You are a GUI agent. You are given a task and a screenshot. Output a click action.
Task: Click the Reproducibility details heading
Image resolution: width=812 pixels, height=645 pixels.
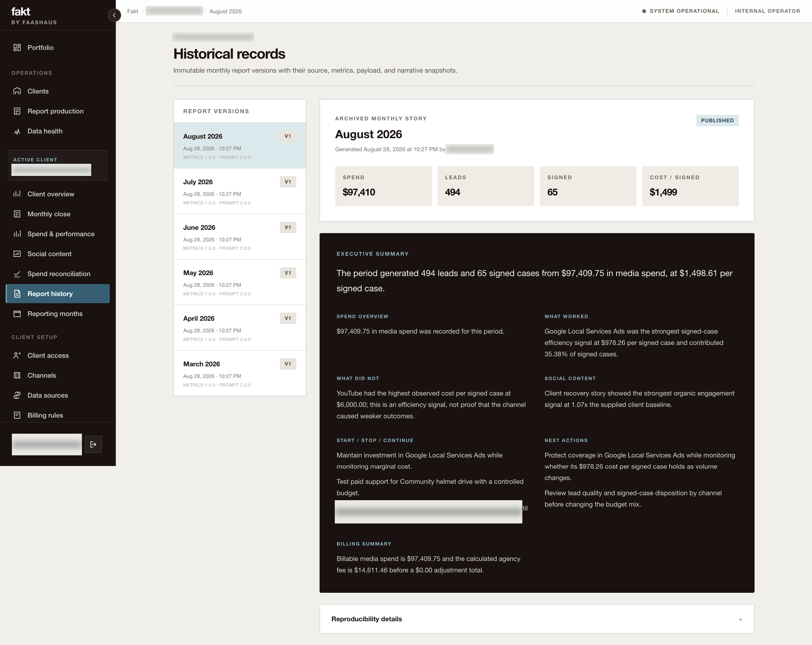click(x=366, y=619)
